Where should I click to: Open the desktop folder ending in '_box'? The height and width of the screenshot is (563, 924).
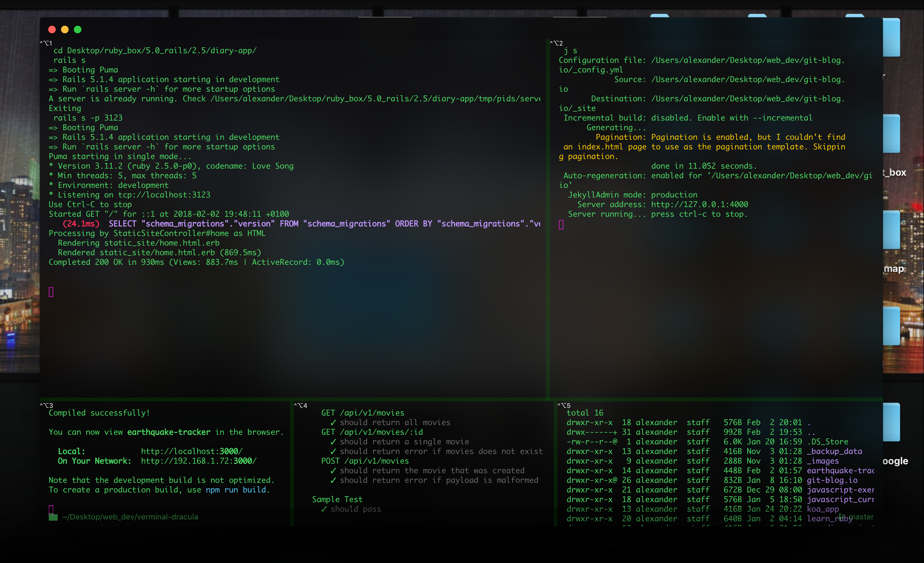click(891, 133)
